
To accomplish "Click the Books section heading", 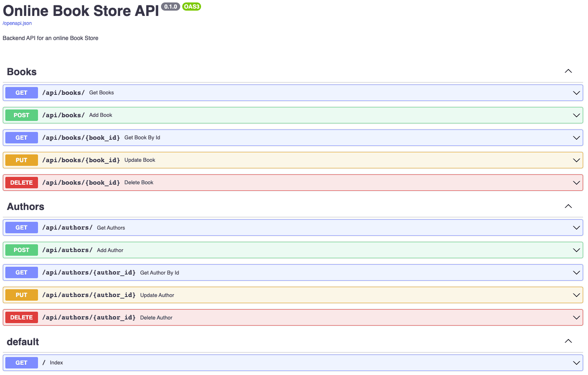I will coord(22,72).
